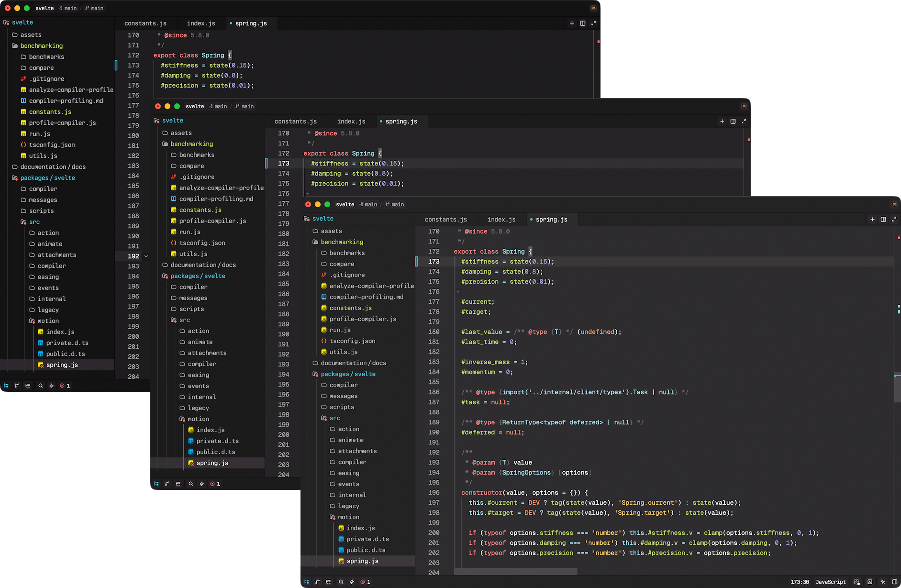Open the error count indicator in the front window
The height and width of the screenshot is (588, 901).
pos(366,582)
